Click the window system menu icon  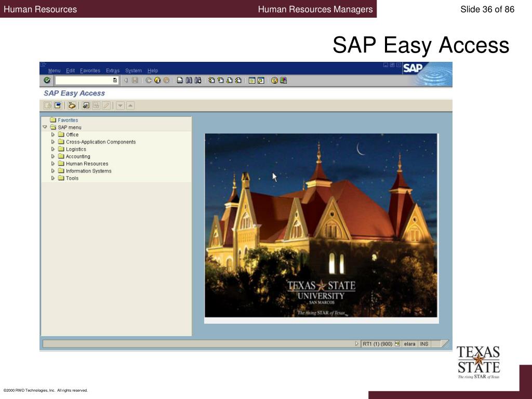(x=44, y=64)
